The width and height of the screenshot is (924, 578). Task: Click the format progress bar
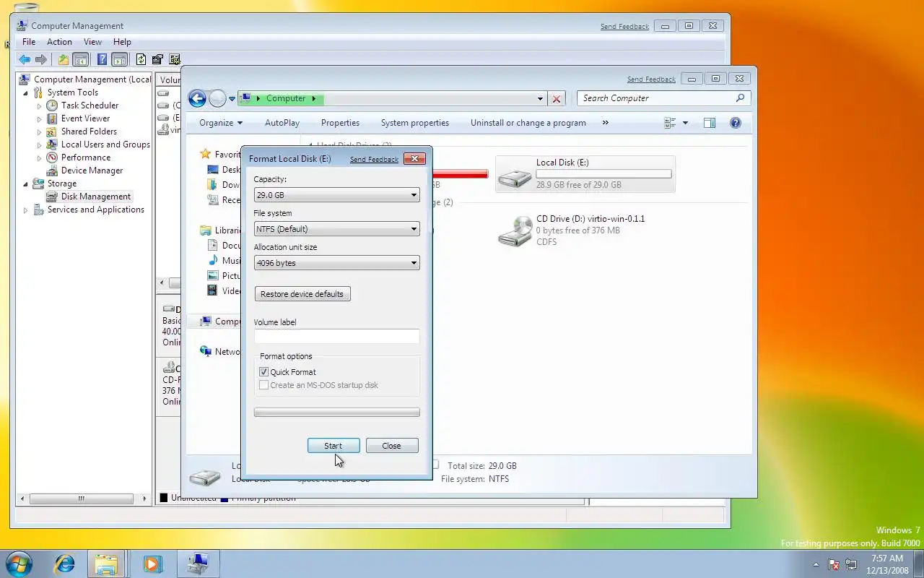336,413
